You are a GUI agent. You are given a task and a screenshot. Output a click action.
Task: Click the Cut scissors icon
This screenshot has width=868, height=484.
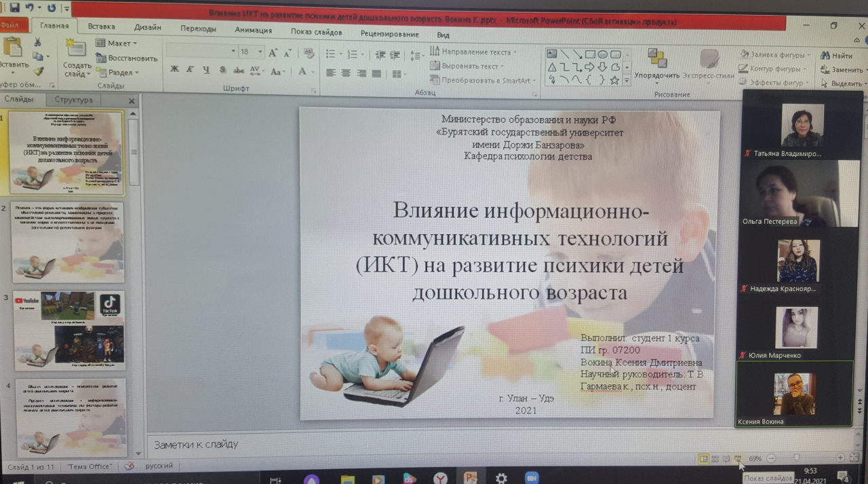38,43
